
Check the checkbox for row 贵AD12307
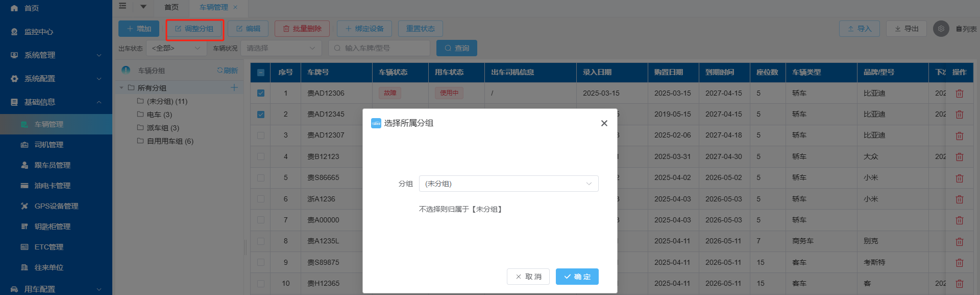coord(261,135)
